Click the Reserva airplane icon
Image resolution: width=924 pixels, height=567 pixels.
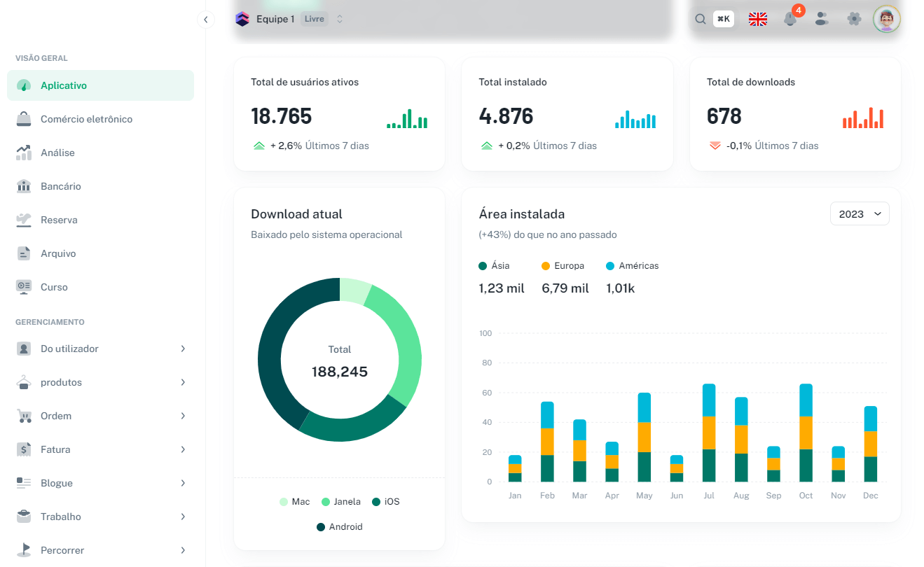24,220
